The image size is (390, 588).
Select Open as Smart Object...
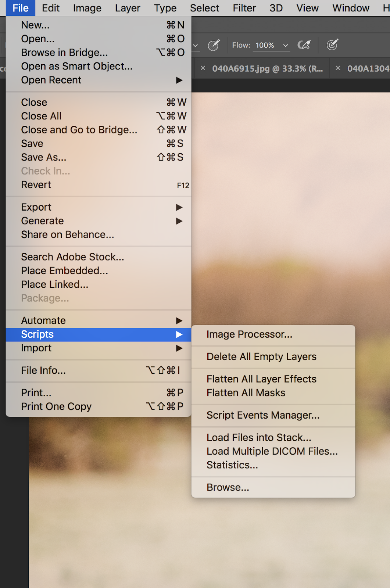(99, 66)
